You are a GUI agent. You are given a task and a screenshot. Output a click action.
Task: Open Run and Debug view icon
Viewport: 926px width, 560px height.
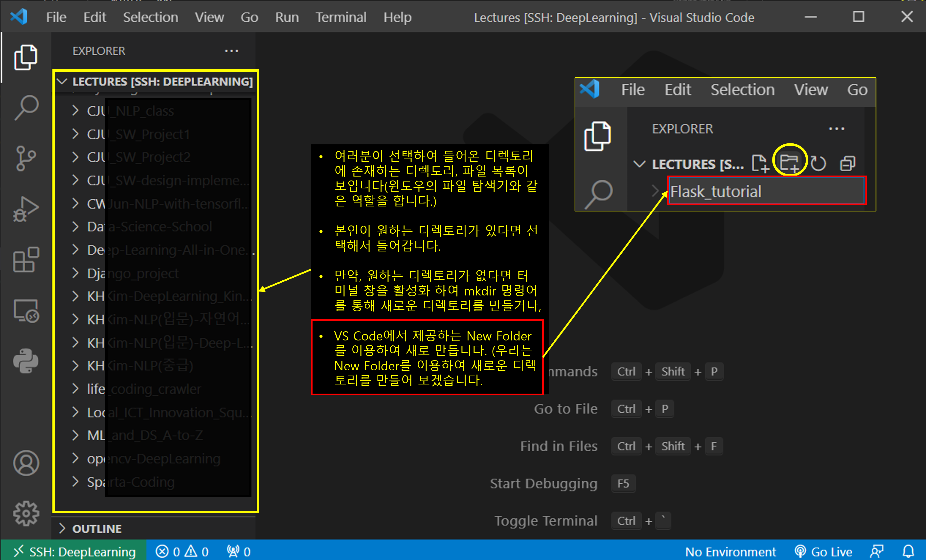click(x=25, y=209)
